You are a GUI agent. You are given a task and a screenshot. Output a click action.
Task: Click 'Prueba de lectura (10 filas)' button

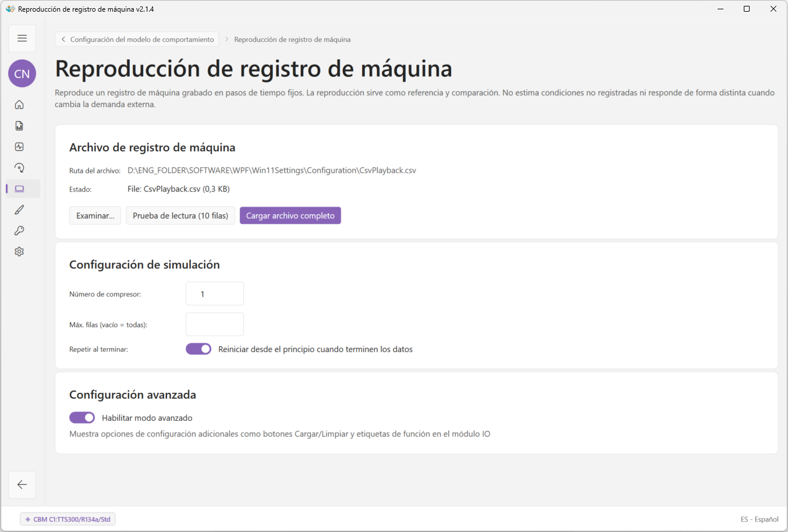tap(180, 215)
